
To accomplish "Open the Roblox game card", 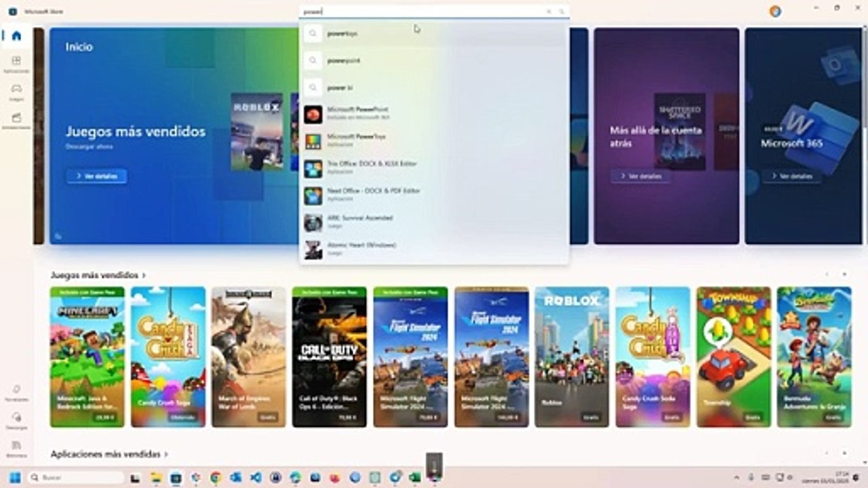I will 572,357.
